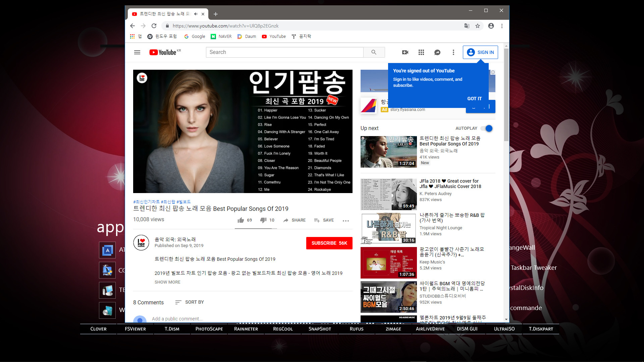Screen dimensions: 644x362
Task: Open Chrome's three-dot menu
Action: point(502,26)
